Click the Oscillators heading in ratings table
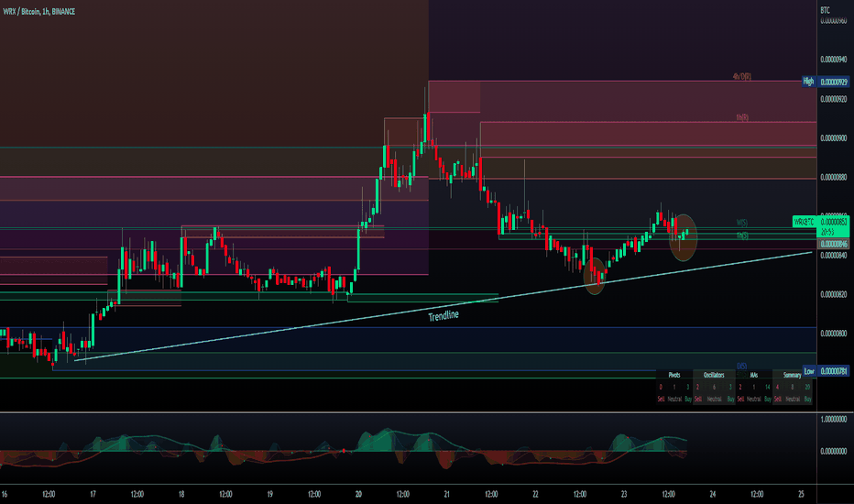Screen dimensions: 854x504 coord(714,375)
